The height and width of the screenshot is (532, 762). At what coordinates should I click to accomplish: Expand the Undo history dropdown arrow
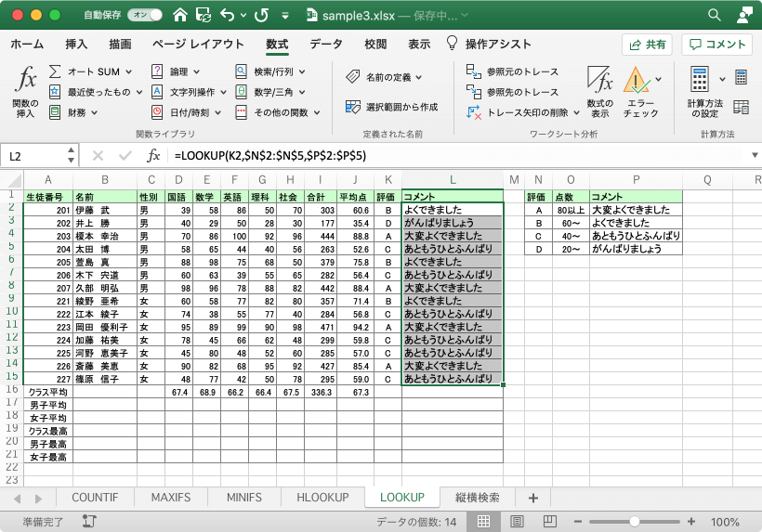(243, 16)
